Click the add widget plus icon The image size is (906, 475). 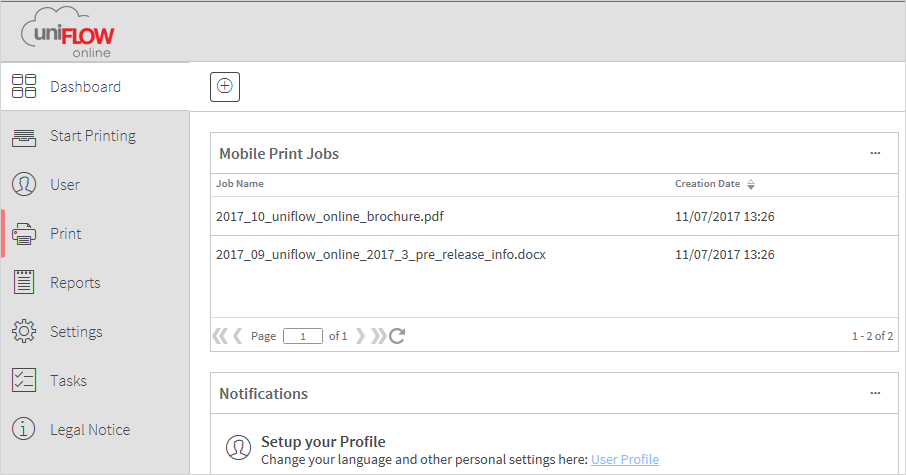225,87
